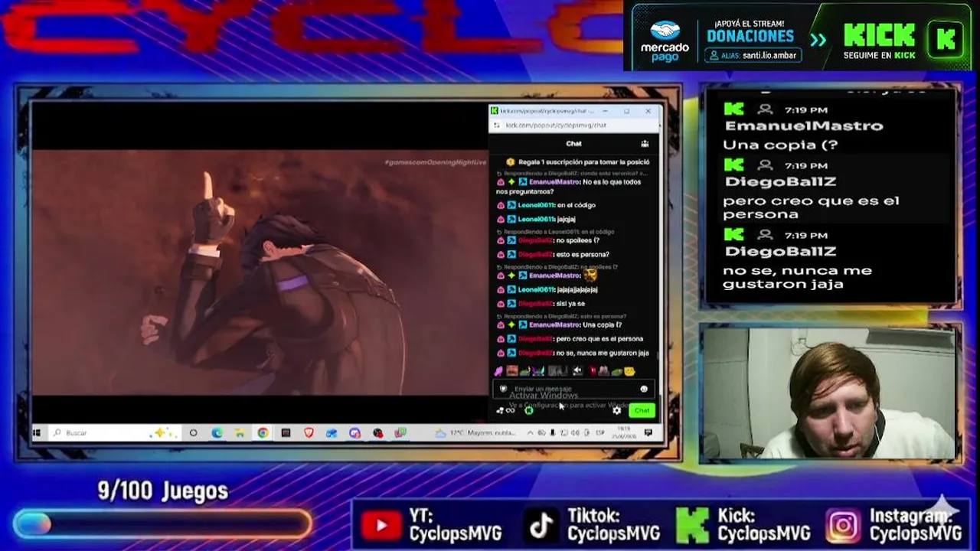Click the green Chat send button
This screenshot has height=551, width=980.
642,411
